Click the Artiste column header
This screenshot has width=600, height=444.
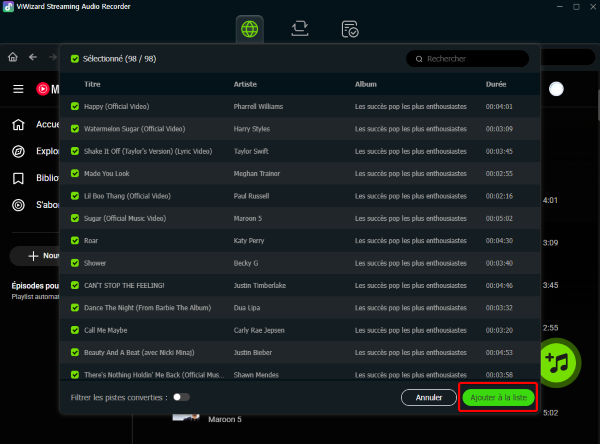coord(245,84)
